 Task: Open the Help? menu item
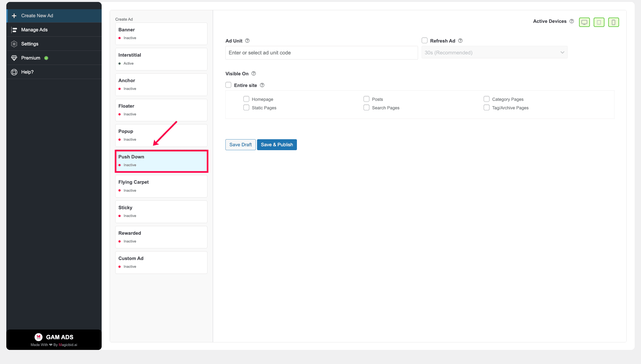coord(54,72)
